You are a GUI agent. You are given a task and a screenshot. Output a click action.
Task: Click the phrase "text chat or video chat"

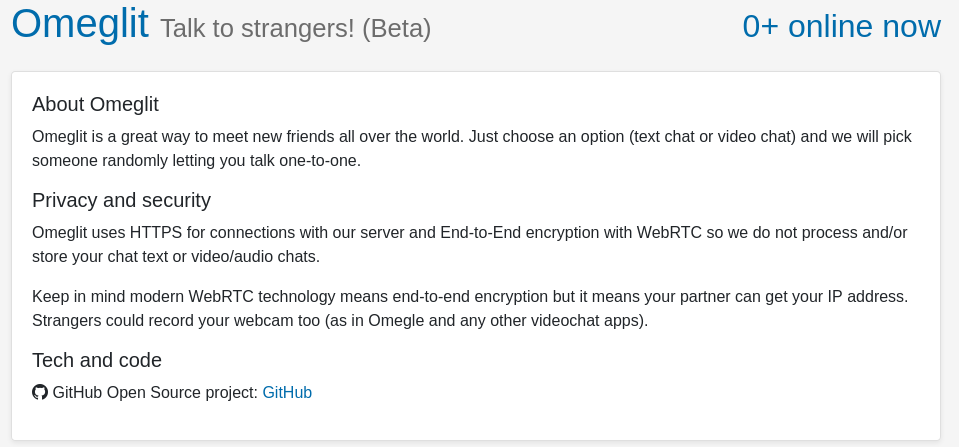(713, 137)
